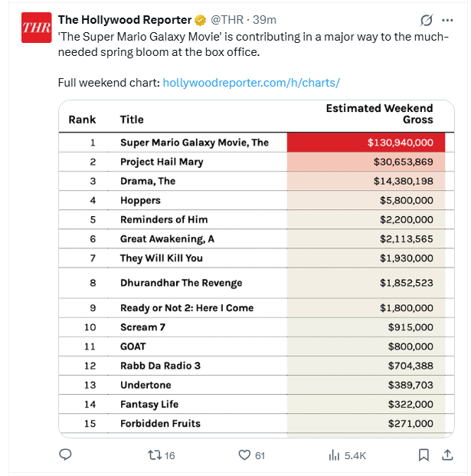Click the 'Project Hail Mary' title
The image size is (471, 476).
tap(162, 162)
